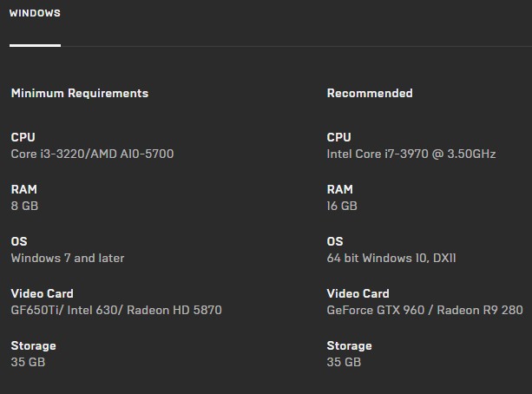Viewport: 532px width, 394px height.
Task: Click the 16 GB RAM value
Action: [x=342, y=206]
